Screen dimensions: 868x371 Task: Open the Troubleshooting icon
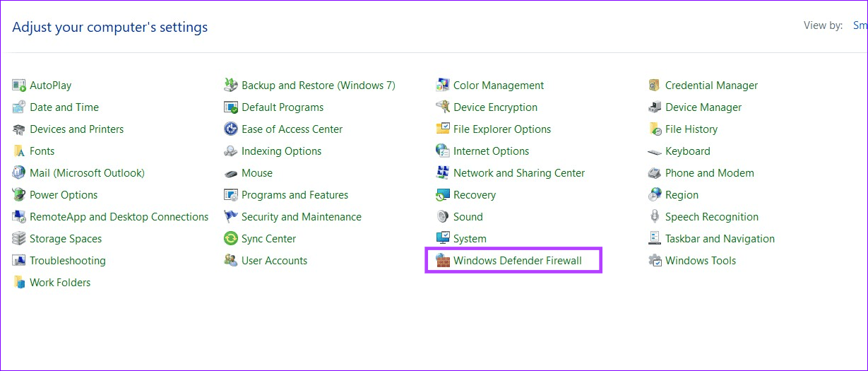click(x=19, y=261)
